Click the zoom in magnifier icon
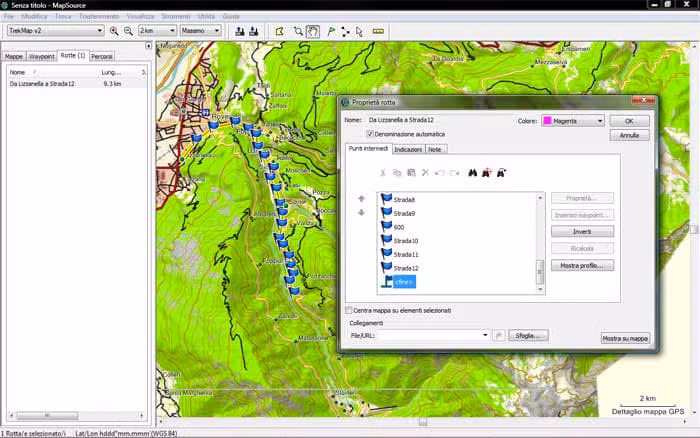 [x=114, y=31]
